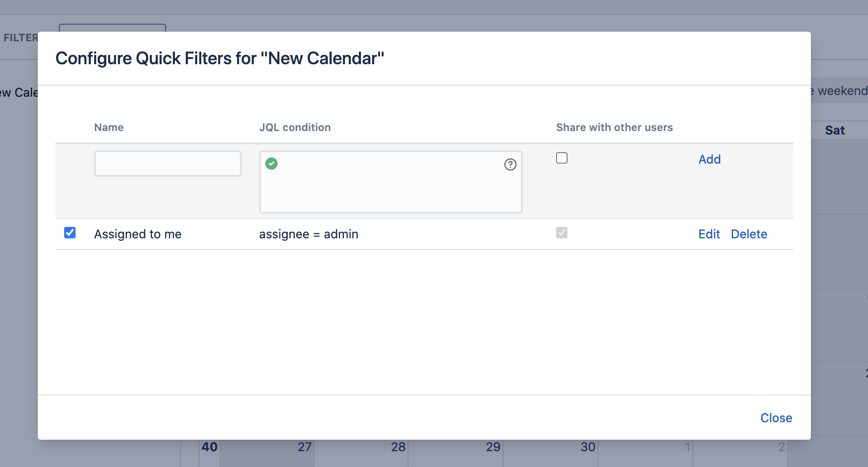Screen dimensions: 868x467
Task: Close the Configure Quick Filters dialog
Action: tap(776, 418)
